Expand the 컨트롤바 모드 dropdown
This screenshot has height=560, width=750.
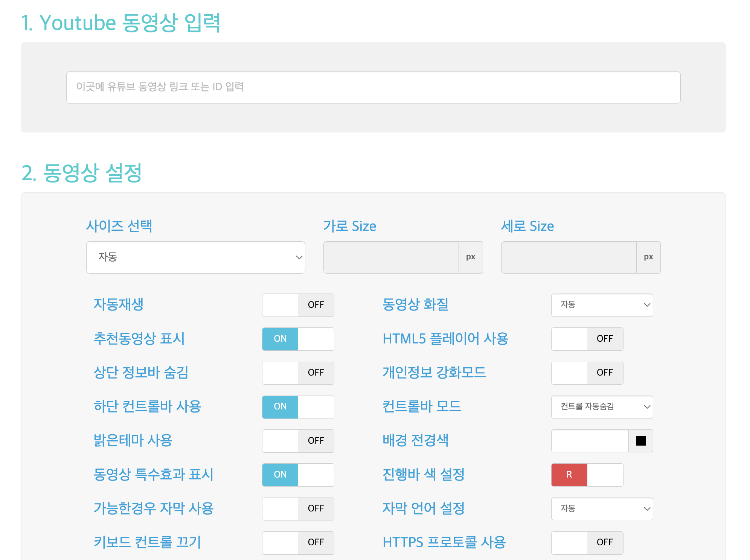click(602, 407)
